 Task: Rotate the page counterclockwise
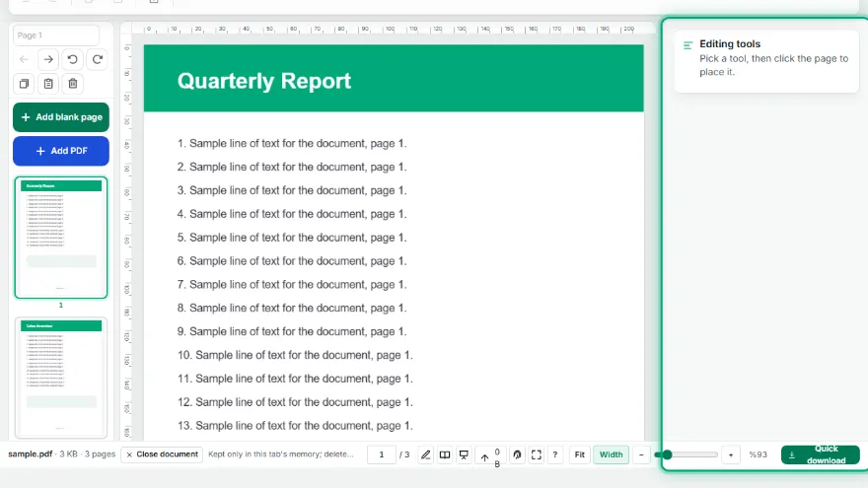click(73, 59)
